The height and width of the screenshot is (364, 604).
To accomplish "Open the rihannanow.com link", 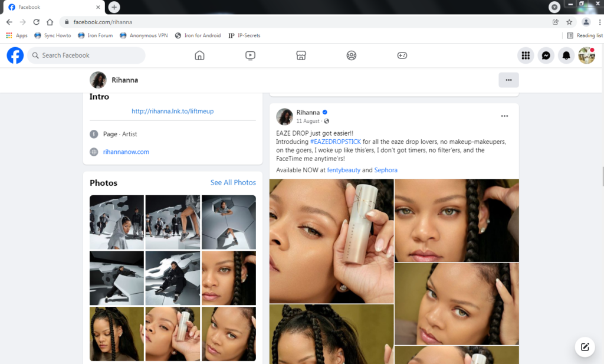I will click(x=126, y=152).
